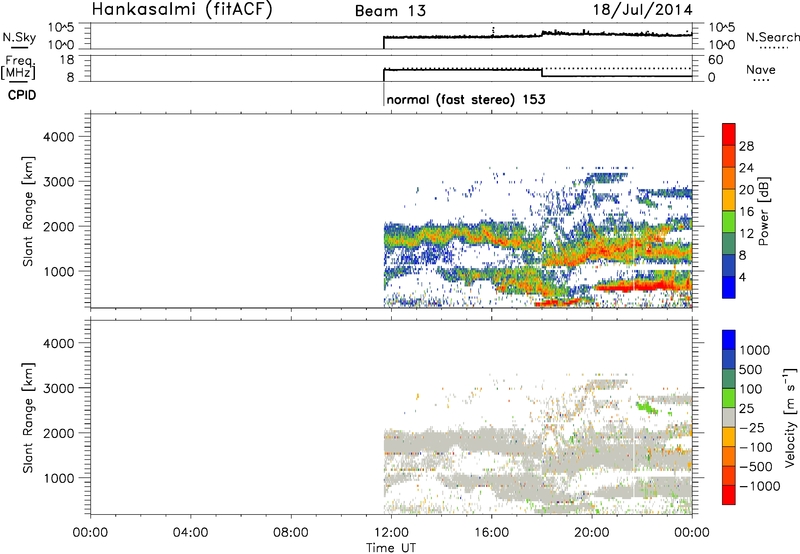800x554 pixels.
Task: Click the -1000 tick label on Velocity colorbar
Action: click(760, 486)
